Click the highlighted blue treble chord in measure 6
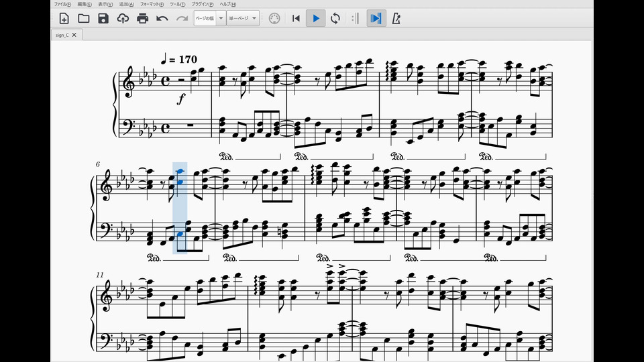The width and height of the screenshot is (644, 362). (180, 178)
